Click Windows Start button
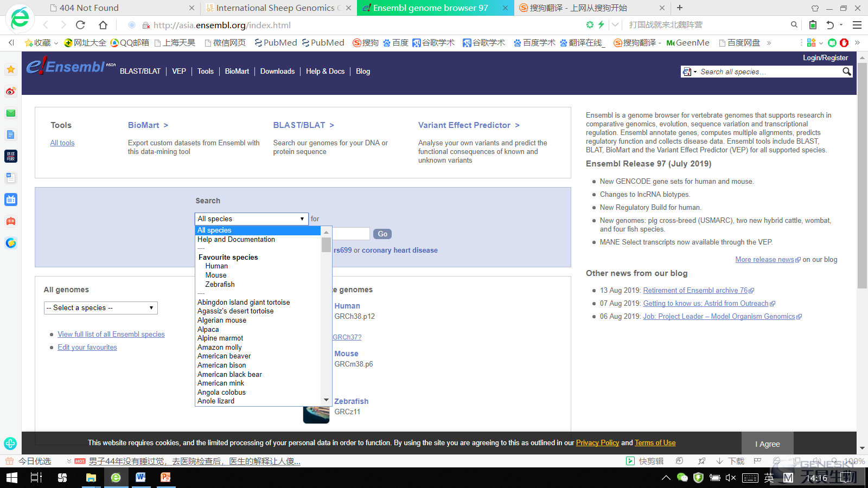 12,478
